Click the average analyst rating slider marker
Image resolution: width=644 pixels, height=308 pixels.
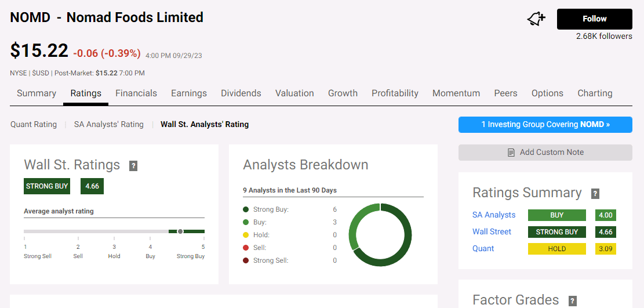click(180, 231)
